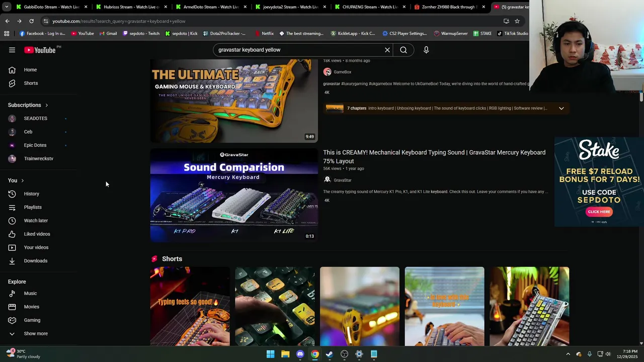Image resolution: width=644 pixels, height=362 pixels.
Task: Show hidden system tray icons
Action: tap(568, 354)
